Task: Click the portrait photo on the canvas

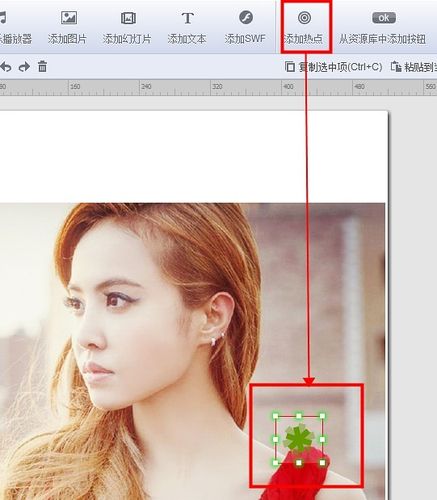Action: pos(192,351)
